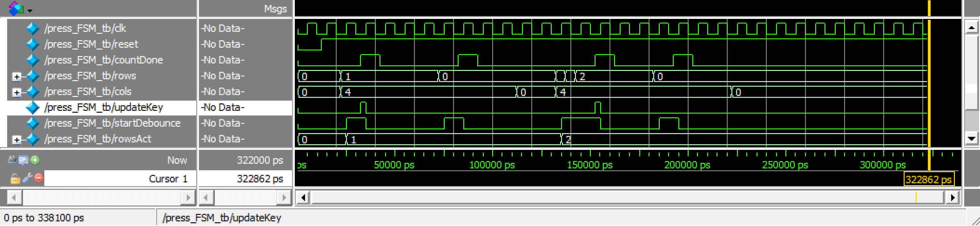Insert a new cursor with green plus
This screenshot has height=226, width=980.
click(x=35, y=160)
